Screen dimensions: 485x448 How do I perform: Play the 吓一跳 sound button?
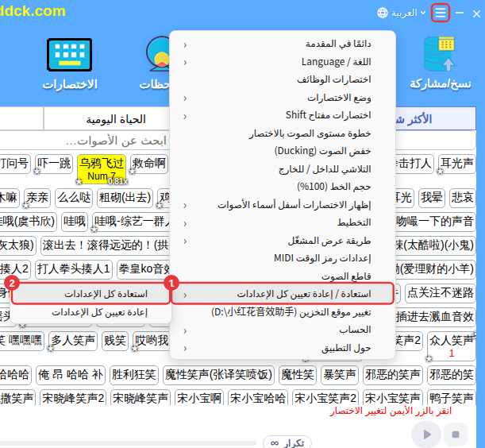click(54, 164)
